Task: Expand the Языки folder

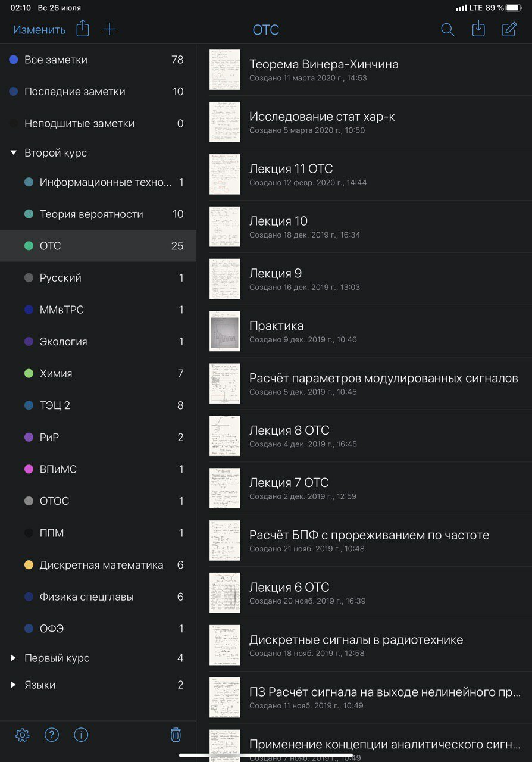Action: 13,685
